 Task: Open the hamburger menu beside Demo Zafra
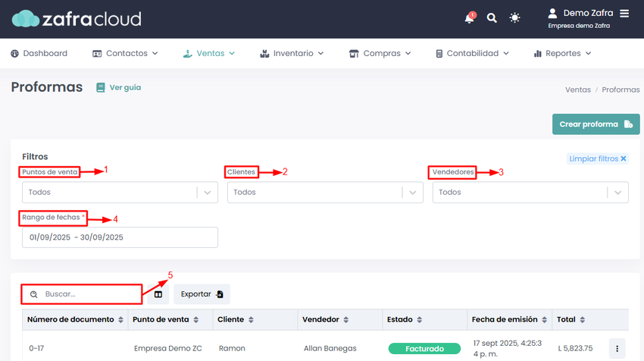point(624,14)
